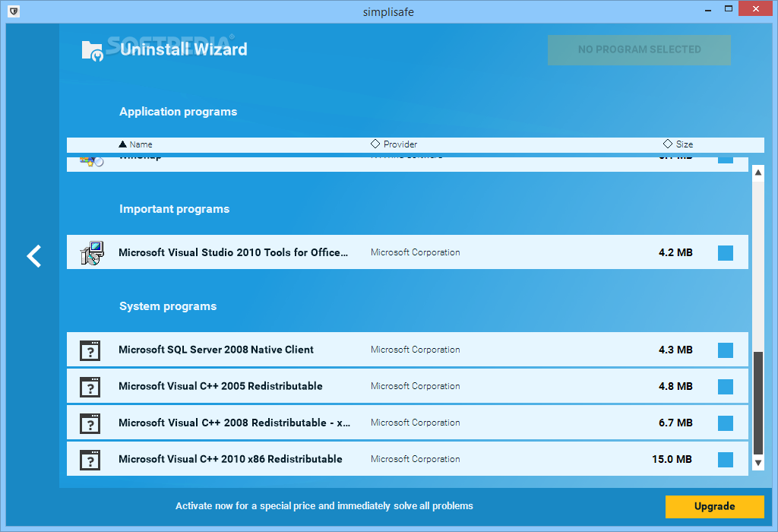The width and height of the screenshot is (778, 532).
Task: Sort programs by Name column
Action: 135,144
